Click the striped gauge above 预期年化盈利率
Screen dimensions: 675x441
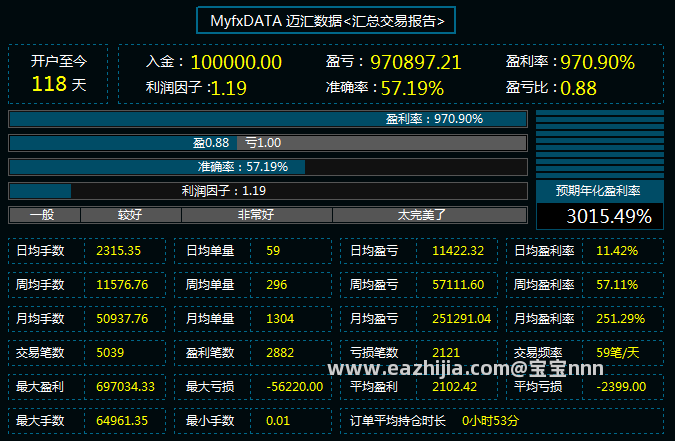click(x=600, y=144)
